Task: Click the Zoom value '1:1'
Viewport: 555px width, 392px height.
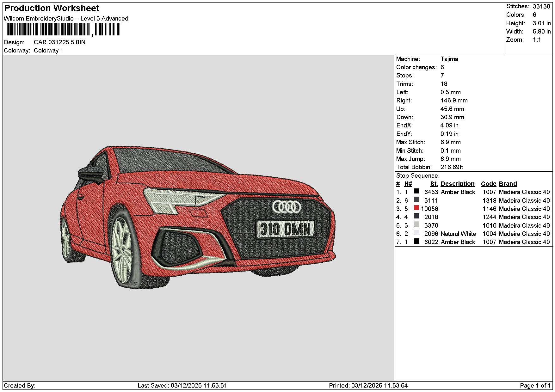Action: [537, 40]
